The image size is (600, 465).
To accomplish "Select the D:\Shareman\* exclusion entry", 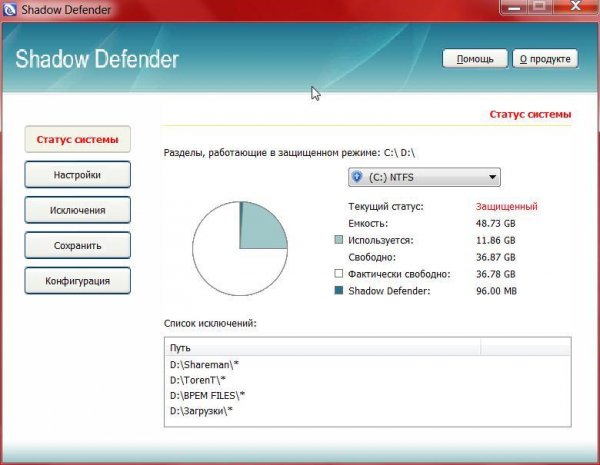I will 204,365.
